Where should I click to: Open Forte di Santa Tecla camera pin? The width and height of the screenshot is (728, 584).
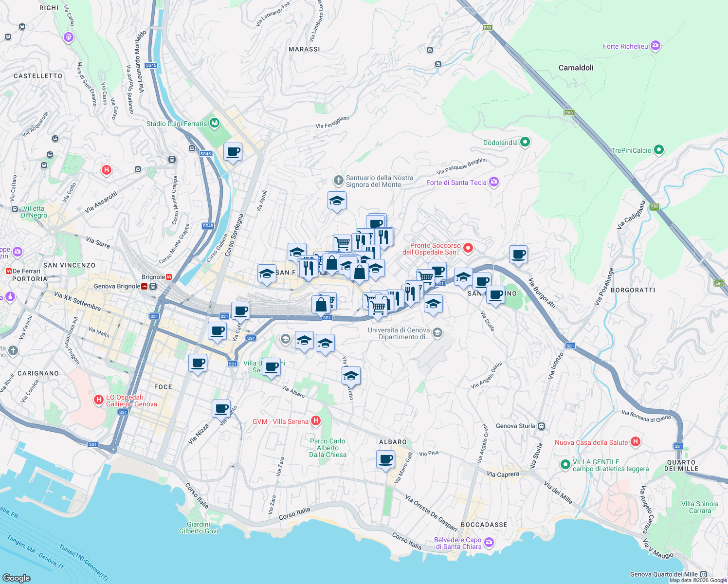click(494, 182)
